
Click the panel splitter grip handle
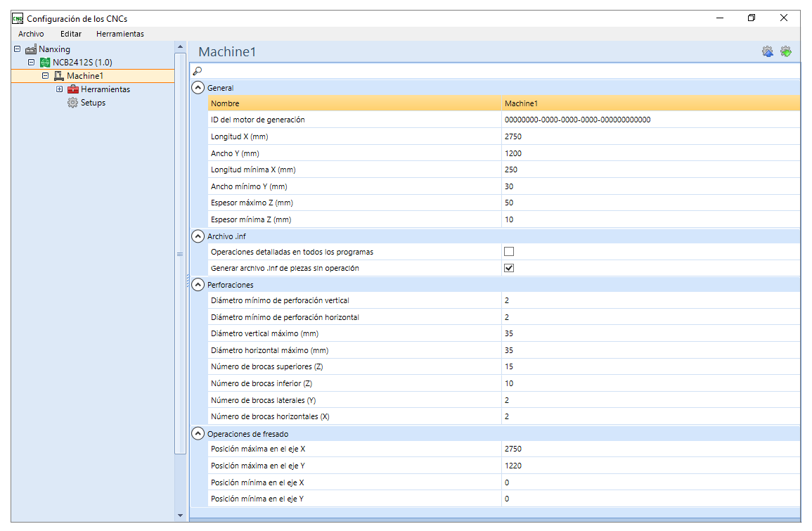(188, 282)
